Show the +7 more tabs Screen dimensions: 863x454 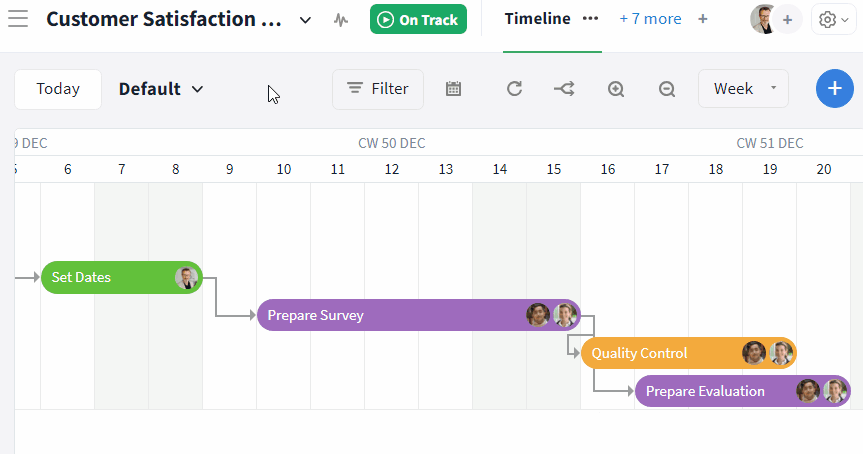tap(650, 19)
